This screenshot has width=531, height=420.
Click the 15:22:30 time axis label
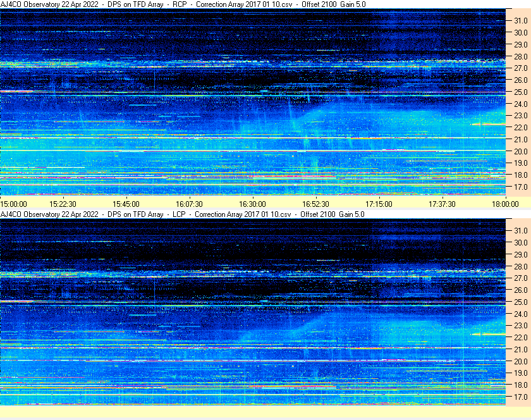(x=63, y=204)
